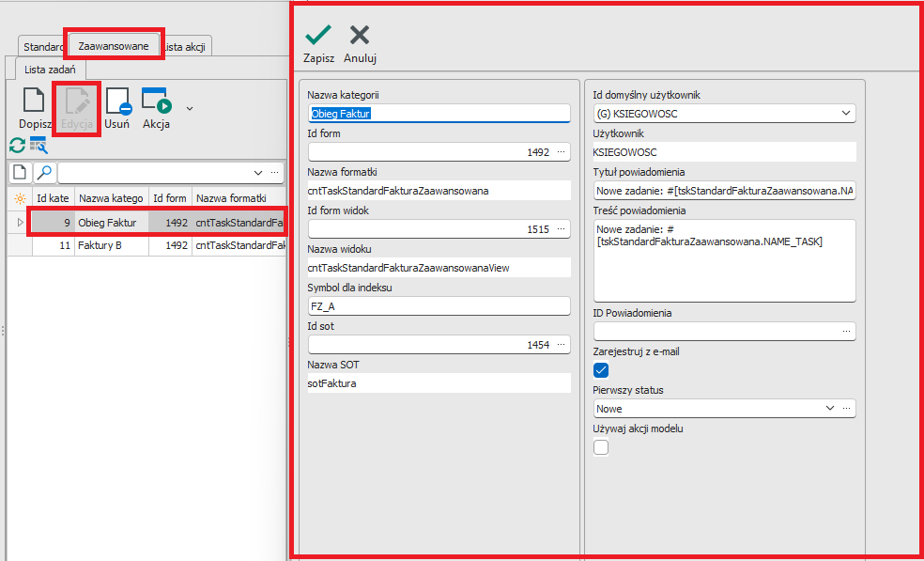The height and width of the screenshot is (561, 924).
Task: Click the ellipsis button in Id form field
Action: pos(562,152)
